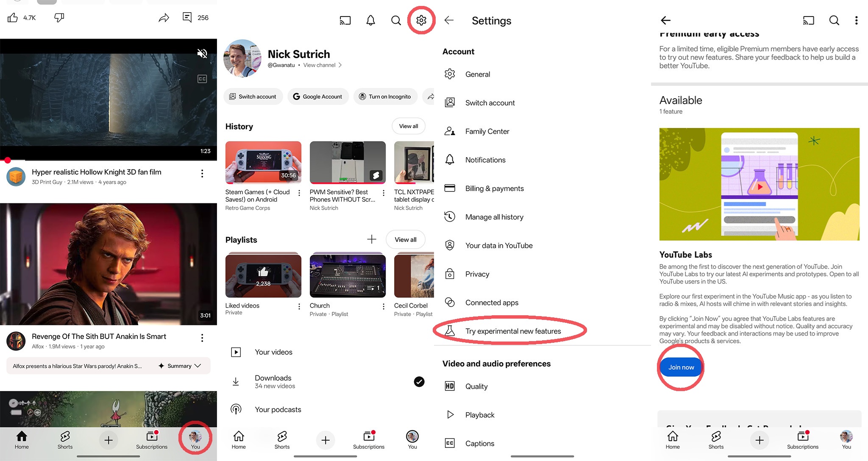Open the Liked videos playlist thumbnail
The width and height of the screenshot is (868, 461).
coord(263,275)
